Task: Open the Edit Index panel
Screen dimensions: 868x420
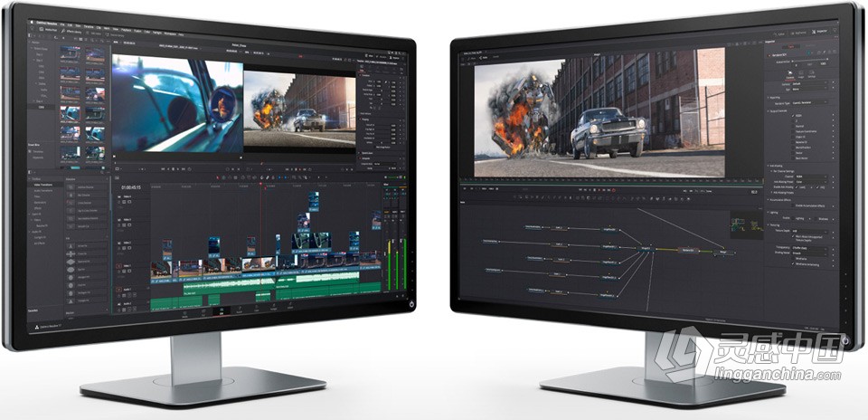Action: point(93,33)
